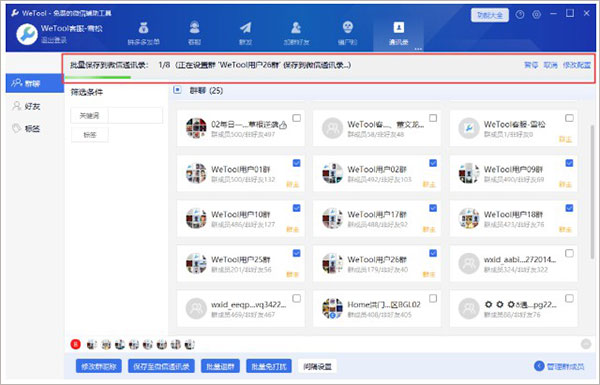
Task: Click the 标签 filter button
Action: pyautogui.click(x=90, y=134)
